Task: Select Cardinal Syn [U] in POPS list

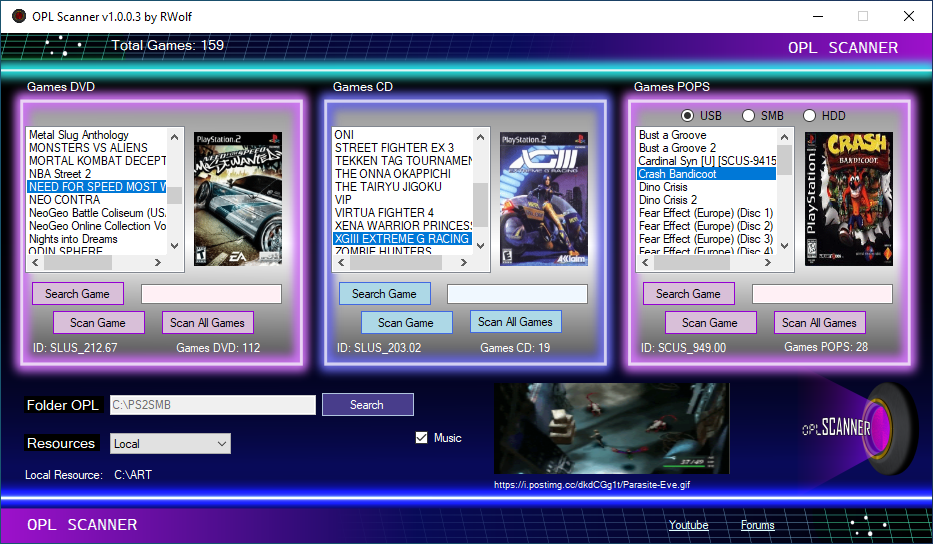Action: (707, 161)
